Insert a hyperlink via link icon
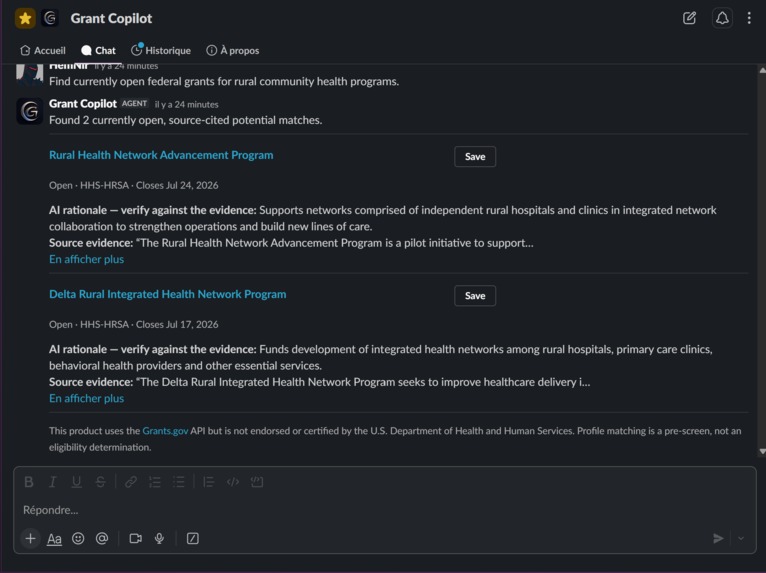This screenshot has height=573, width=766. point(130,482)
